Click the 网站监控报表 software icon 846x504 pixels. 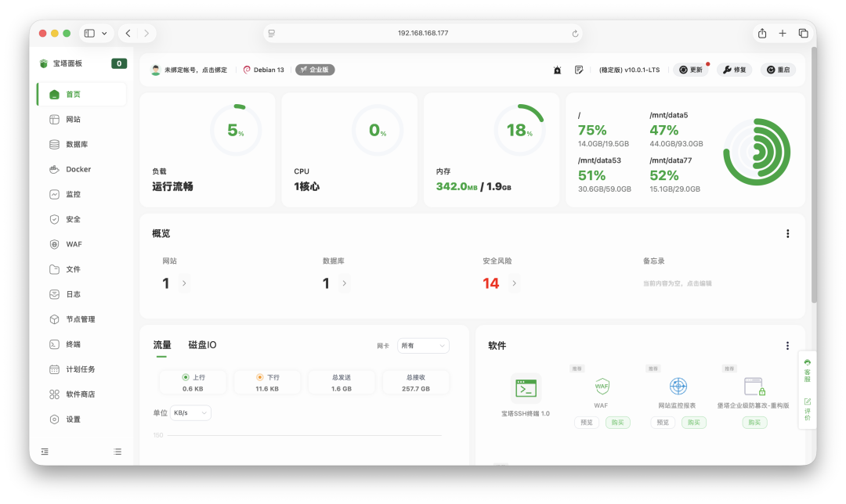678,386
